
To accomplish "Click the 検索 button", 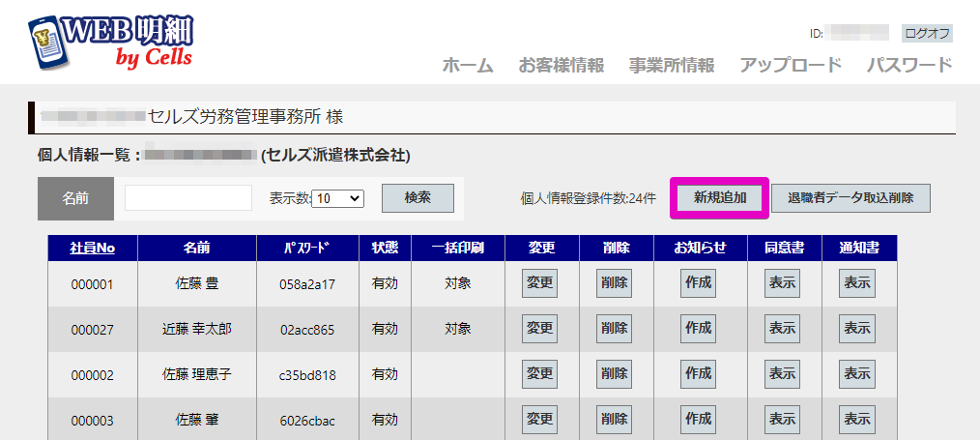I will 418,198.
